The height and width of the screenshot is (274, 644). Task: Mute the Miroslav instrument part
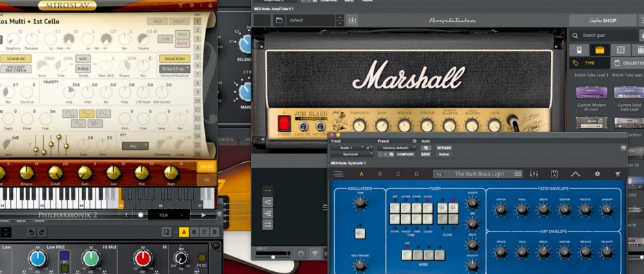click(x=182, y=42)
